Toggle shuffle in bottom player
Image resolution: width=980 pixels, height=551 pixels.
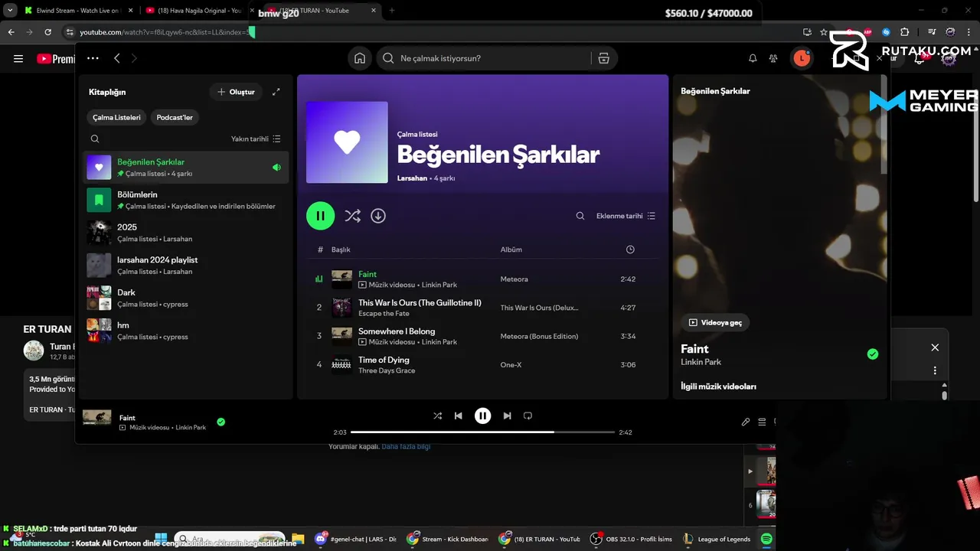click(437, 416)
